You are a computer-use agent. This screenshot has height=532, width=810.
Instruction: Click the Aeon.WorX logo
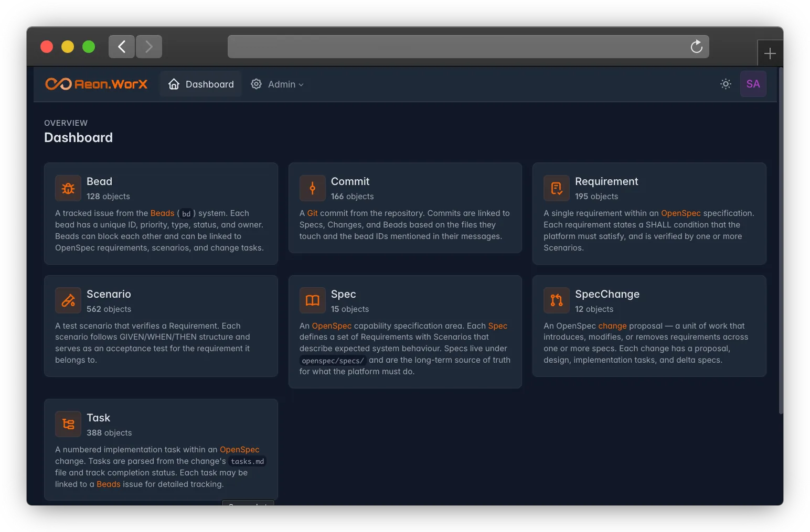[96, 84]
